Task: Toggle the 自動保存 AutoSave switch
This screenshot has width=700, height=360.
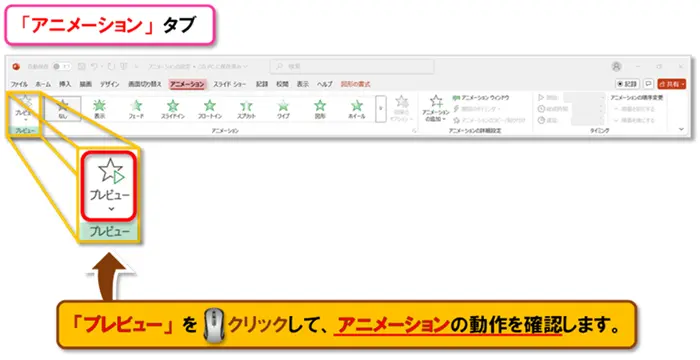Action: tap(61, 67)
